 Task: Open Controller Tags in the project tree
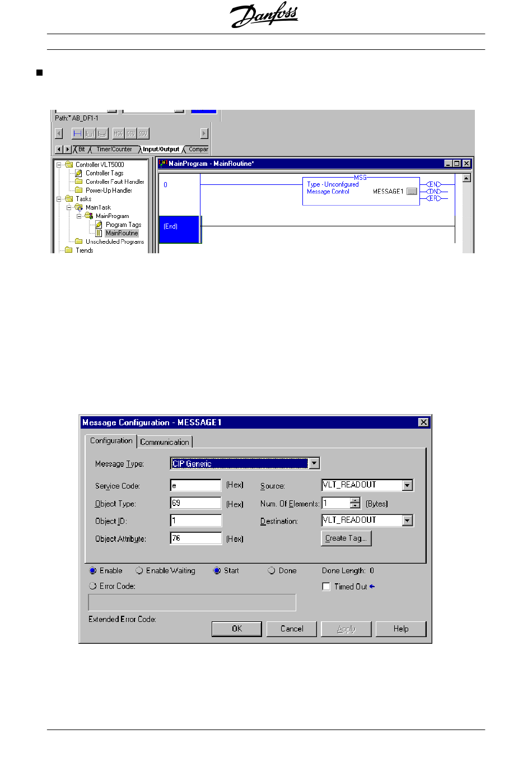tap(104, 173)
